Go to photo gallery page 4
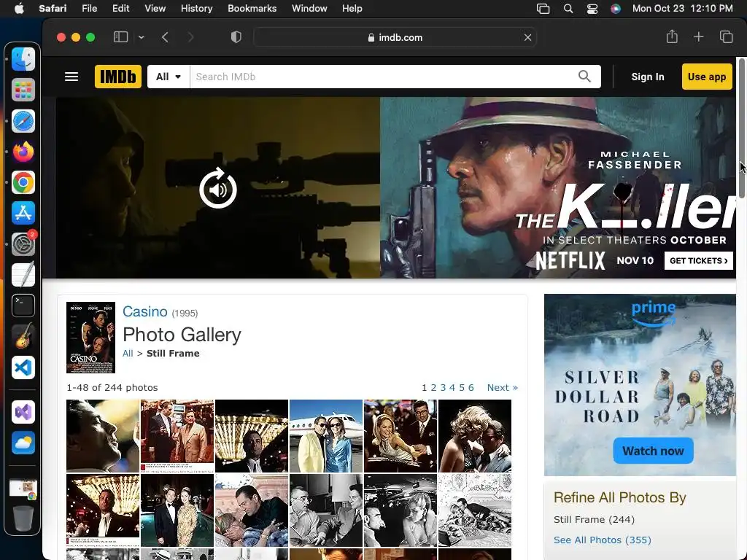This screenshot has width=747, height=560. tap(452, 388)
